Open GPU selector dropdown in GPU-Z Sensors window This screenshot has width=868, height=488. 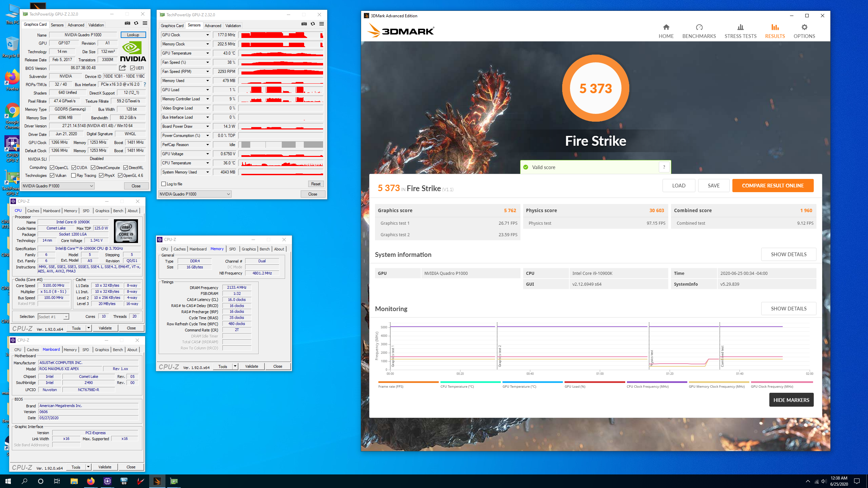[195, 194]
